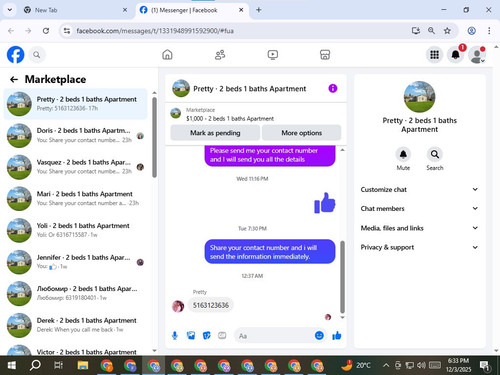This screenshot has height=375, width=500.
Task: Open site information icon in address bar
Action: coord(67,31)
